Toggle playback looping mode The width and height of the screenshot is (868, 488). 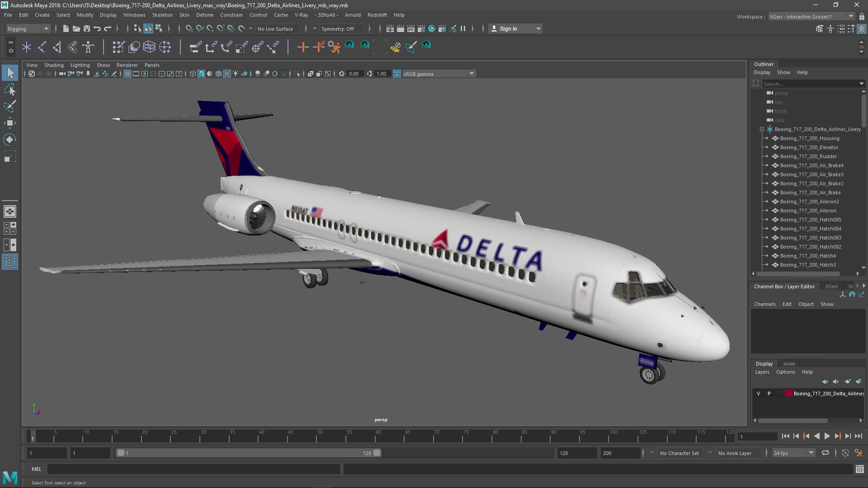826,453
